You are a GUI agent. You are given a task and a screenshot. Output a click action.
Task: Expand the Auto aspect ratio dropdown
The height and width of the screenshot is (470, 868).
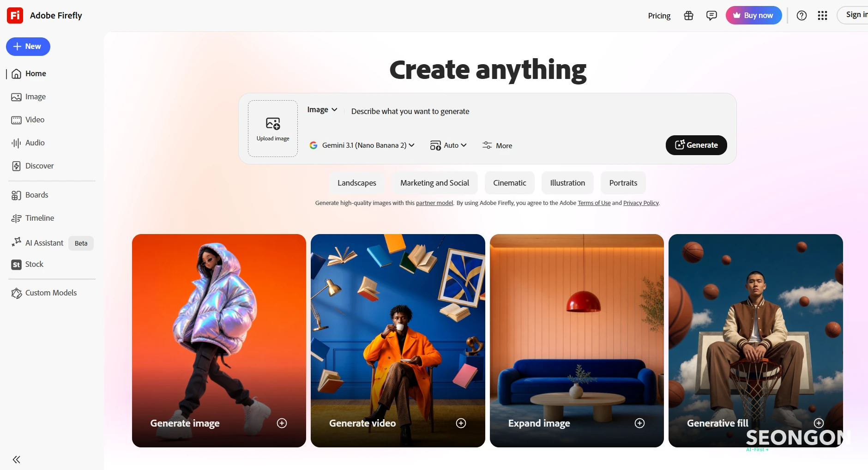pyautogui.click(x=448, y=145)
